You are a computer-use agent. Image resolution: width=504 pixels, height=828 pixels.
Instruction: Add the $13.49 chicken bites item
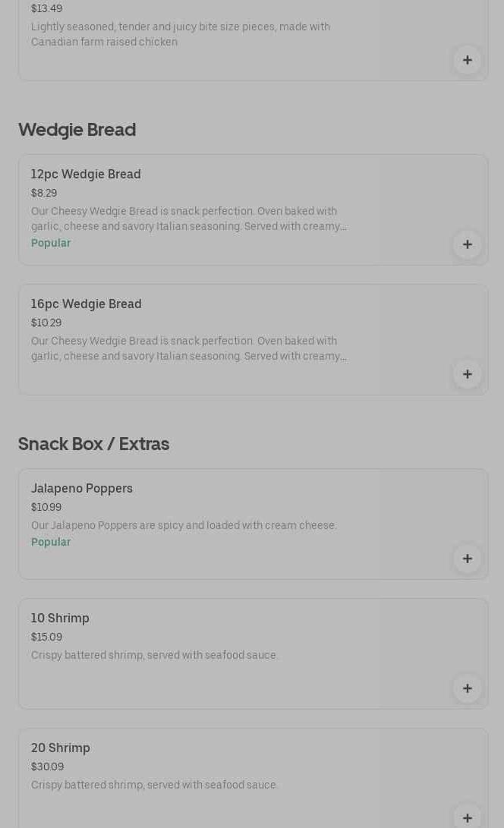click(x=468, y=60)
